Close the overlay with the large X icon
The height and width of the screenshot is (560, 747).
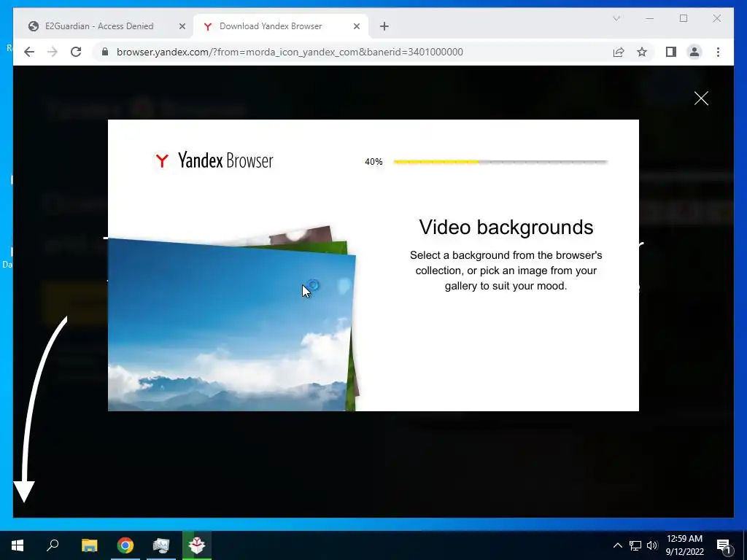point(701,98)
